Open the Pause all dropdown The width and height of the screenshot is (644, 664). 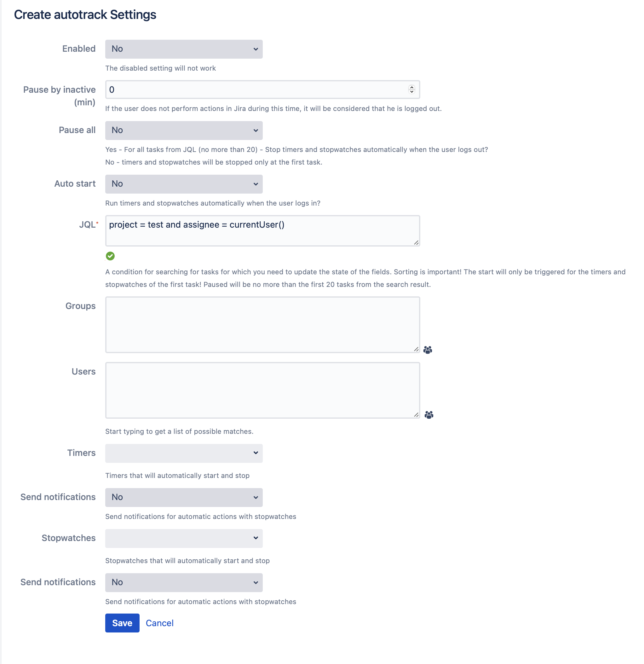[x=184, y=131]
